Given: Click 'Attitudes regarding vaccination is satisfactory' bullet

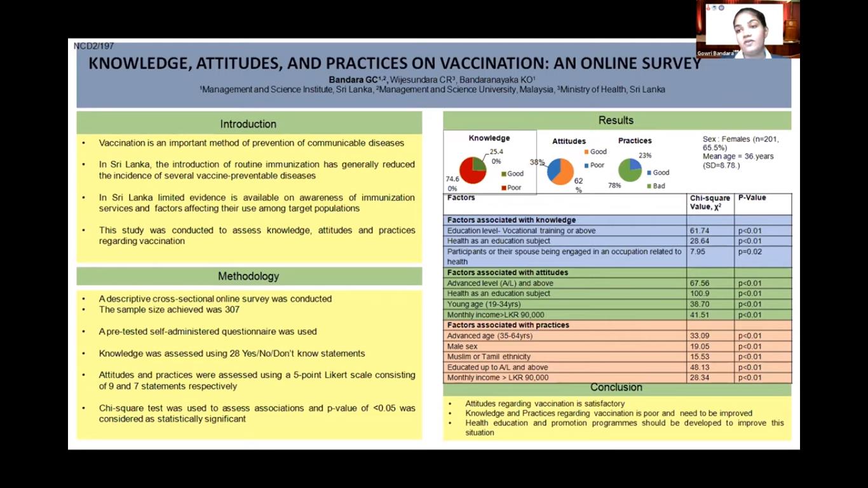Looking at the screenshot, I should click(545, 403).
